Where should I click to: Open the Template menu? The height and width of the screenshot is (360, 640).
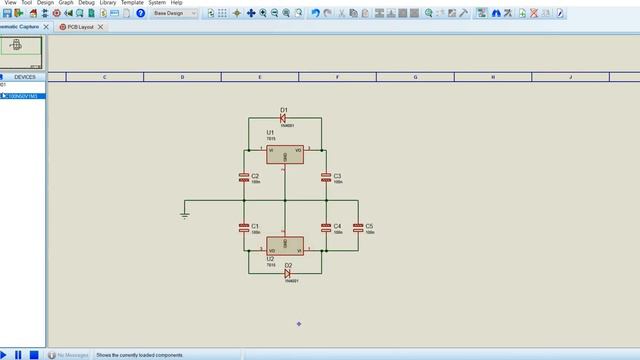click(x=132, y=2)
